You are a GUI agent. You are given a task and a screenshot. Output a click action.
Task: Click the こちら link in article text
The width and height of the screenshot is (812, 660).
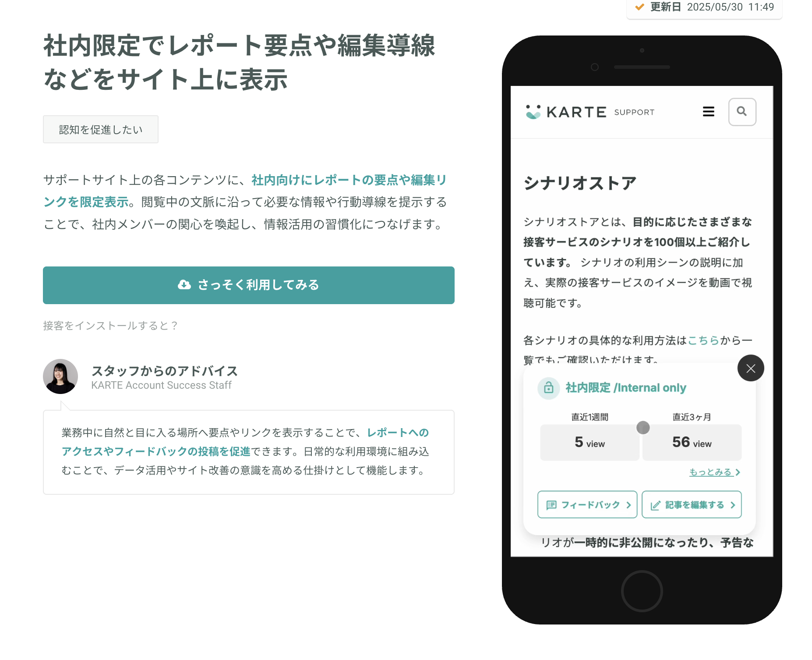tap(704, 341)
